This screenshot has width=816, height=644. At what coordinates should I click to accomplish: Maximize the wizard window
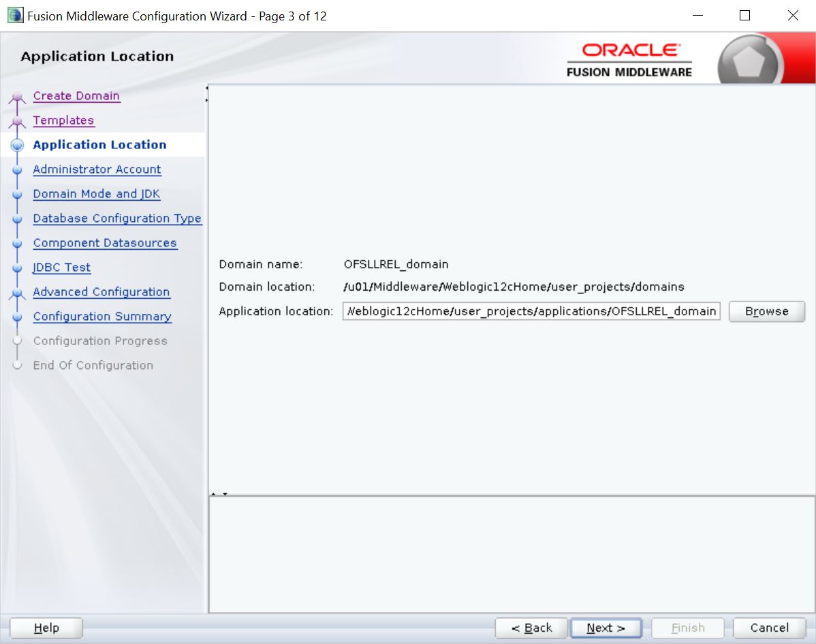point(744,16)
